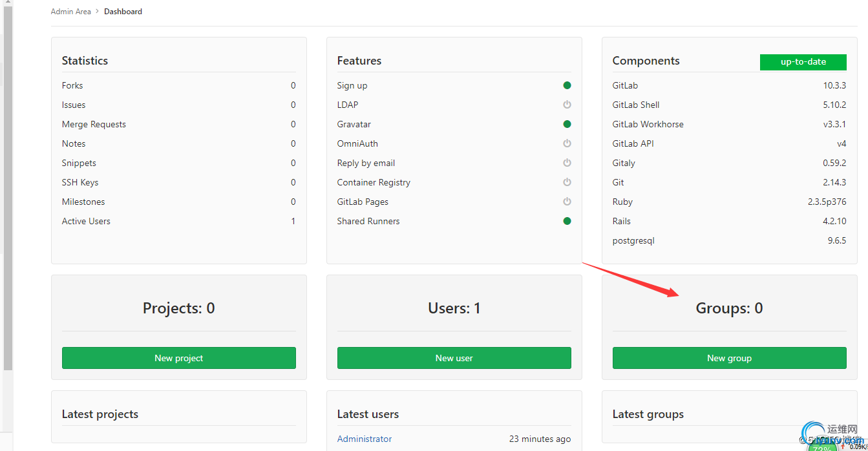Screen dimensions: 868x451
Task: Click the GitLab Pages power icon
Action: tap(567, 202)
